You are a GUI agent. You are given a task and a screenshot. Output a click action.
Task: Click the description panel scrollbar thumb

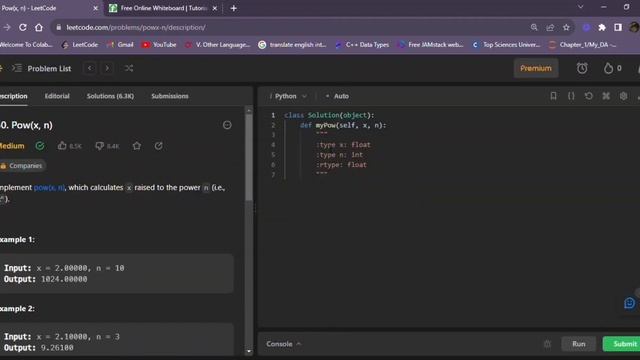[x=249, y=157]
